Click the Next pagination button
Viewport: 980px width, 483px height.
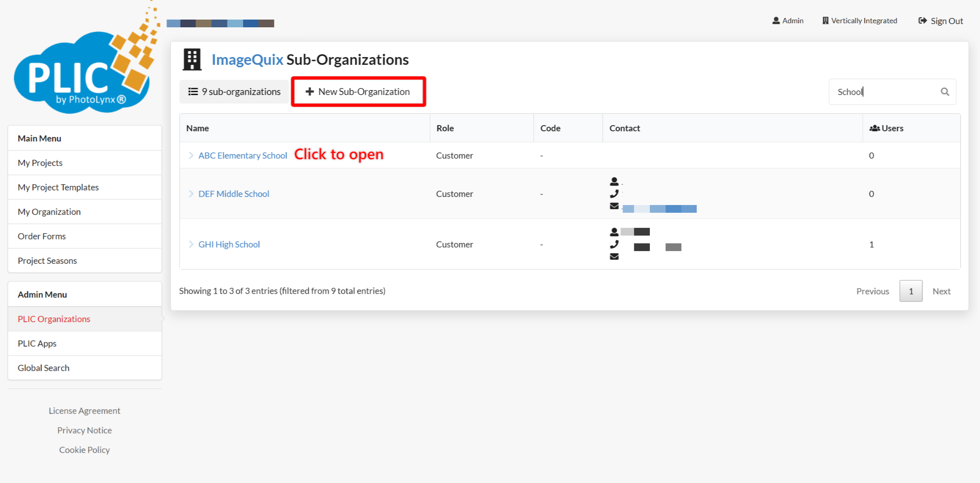tap(941, 291)
